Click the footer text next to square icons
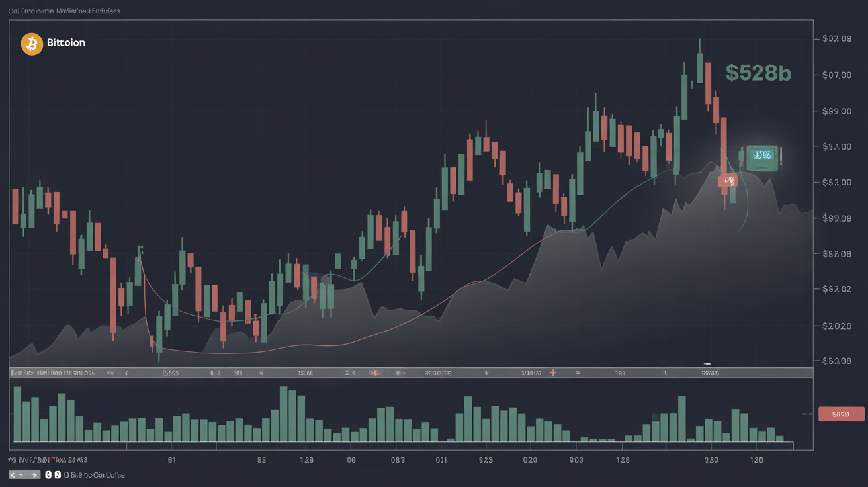 coord(97,475)
